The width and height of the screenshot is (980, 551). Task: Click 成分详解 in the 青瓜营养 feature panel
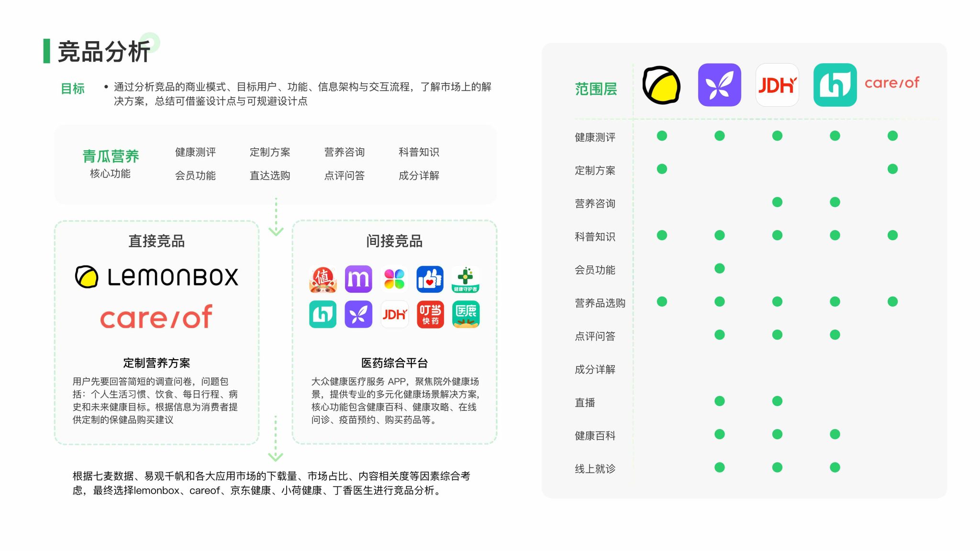point(419,176)
